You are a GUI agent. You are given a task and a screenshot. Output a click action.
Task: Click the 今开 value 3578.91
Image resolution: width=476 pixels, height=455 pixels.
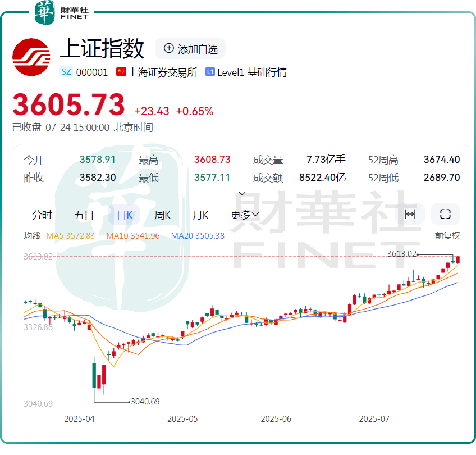coord(98,160)
